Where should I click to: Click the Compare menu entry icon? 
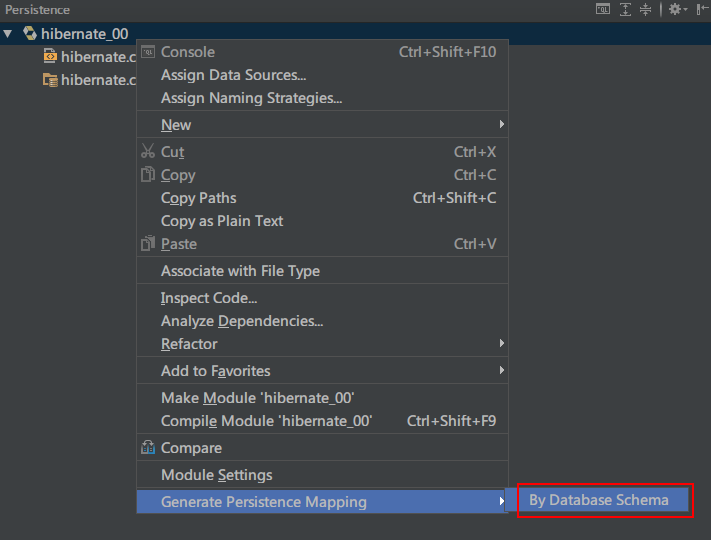click(148, 448)
